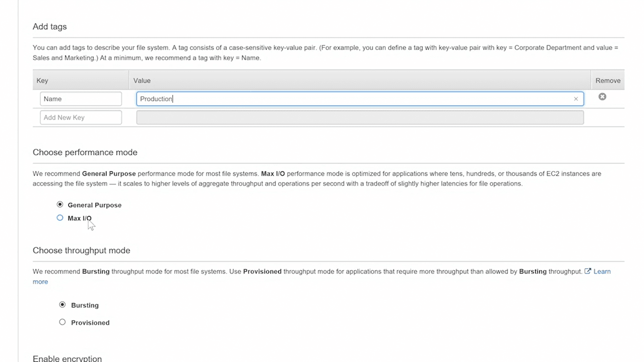Click the empty greyed-out value field
This screenshot has width=644, height=362.
point(359,118)
